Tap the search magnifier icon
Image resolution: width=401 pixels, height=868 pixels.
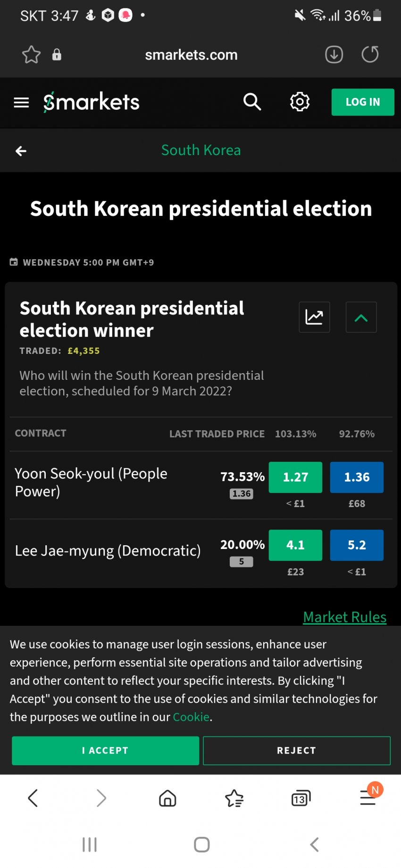(252, 102)
